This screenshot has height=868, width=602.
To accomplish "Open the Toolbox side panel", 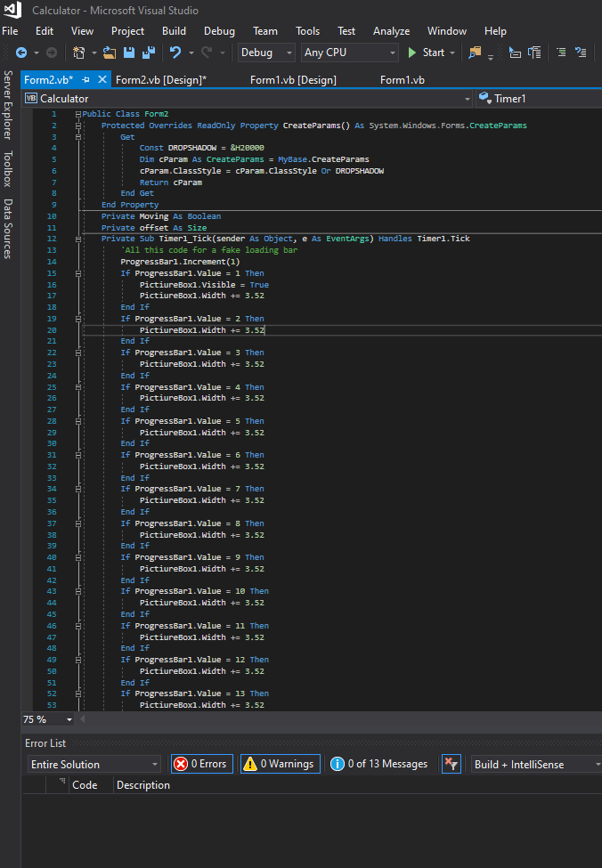I will point(8,168).
